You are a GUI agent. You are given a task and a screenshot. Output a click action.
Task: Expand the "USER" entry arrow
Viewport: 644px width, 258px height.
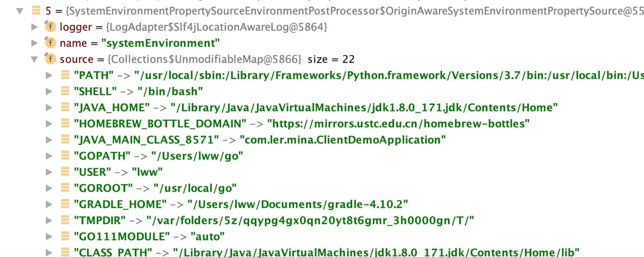click(x=49, y=172)
